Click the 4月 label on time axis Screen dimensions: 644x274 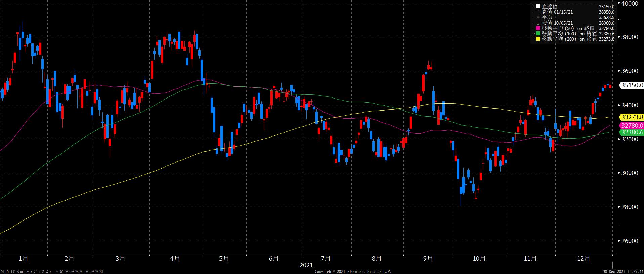175,259
